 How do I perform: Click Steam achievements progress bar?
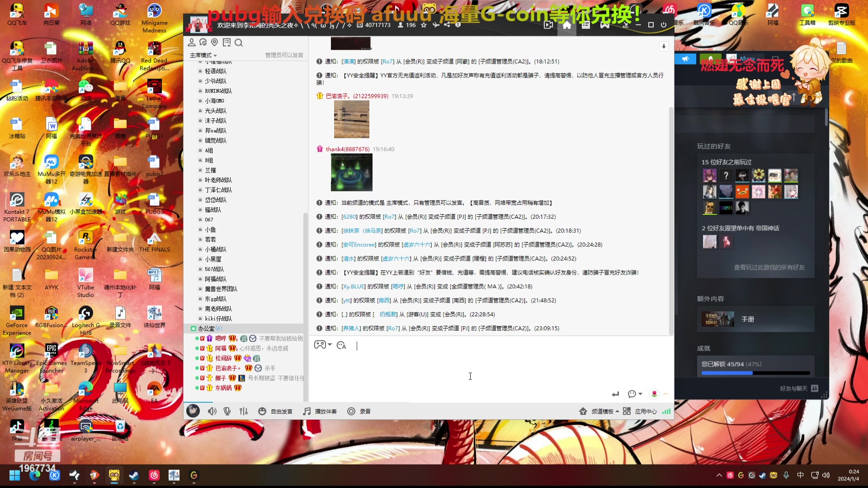(x=755, y=373)
